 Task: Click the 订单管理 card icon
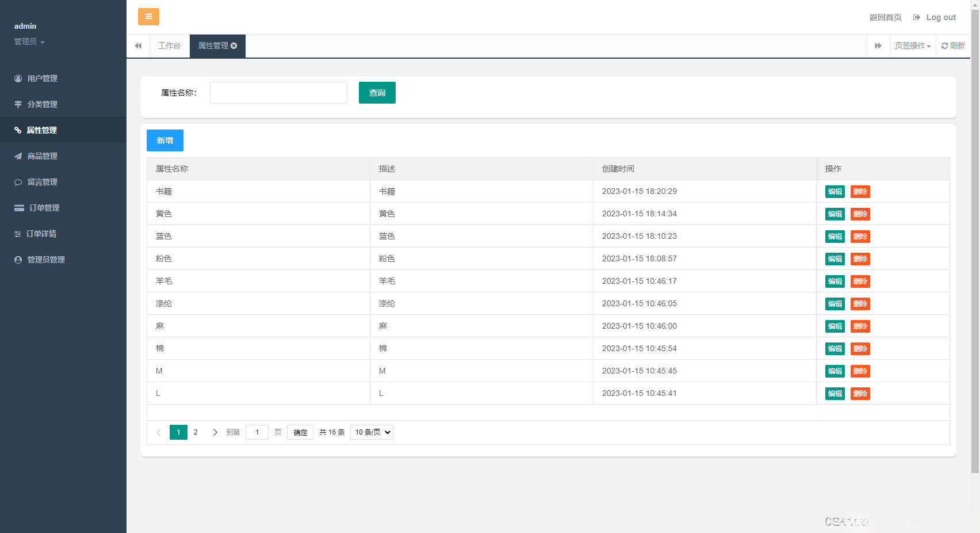click(x=19, y=208)
